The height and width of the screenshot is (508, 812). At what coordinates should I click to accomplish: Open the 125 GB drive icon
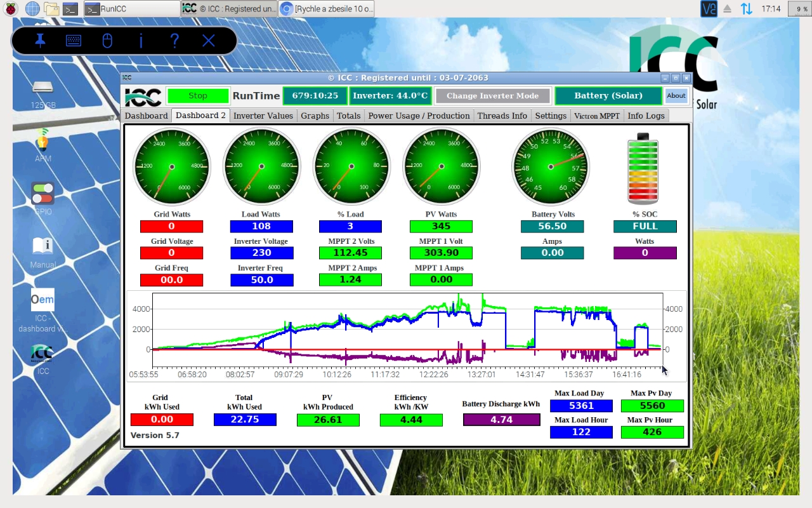(x=43, y=88)
